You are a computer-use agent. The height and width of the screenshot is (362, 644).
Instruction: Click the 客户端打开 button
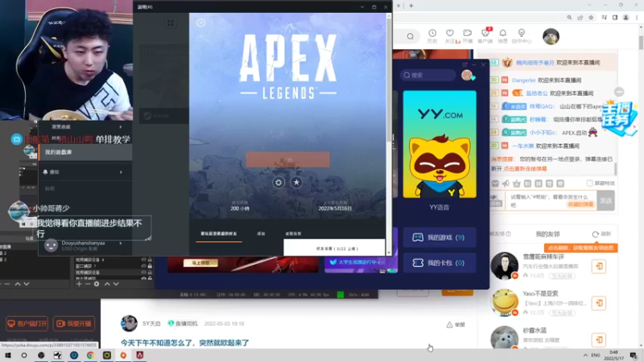tap(27, 324)
